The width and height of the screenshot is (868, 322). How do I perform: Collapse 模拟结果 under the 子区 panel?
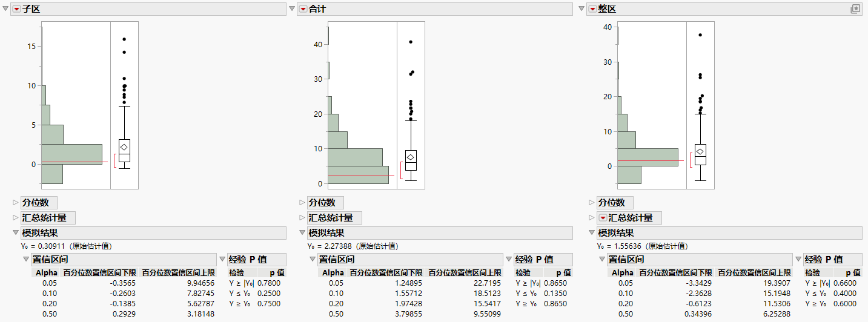[16, 233]
